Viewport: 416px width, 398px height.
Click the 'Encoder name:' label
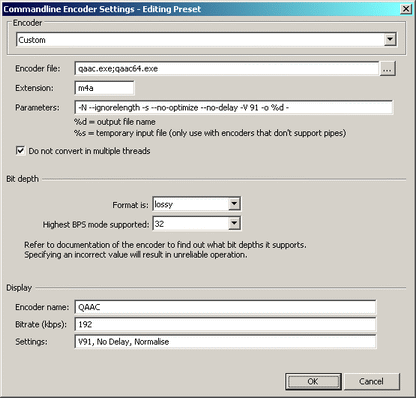pyautogui.click(x=42, y=307)
